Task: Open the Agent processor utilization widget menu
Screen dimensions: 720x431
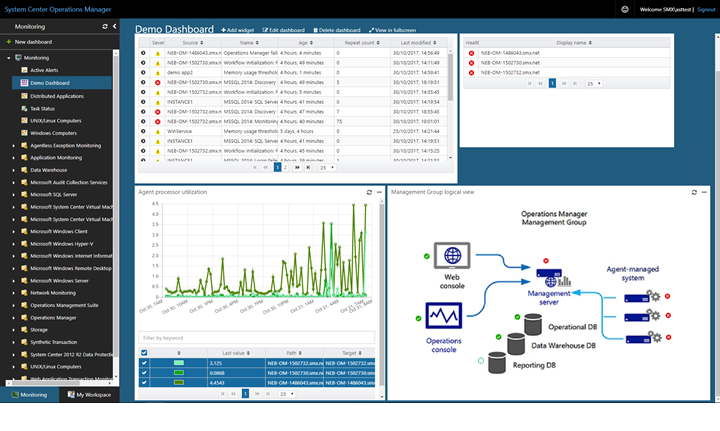Action: click(x=379, y=192)
